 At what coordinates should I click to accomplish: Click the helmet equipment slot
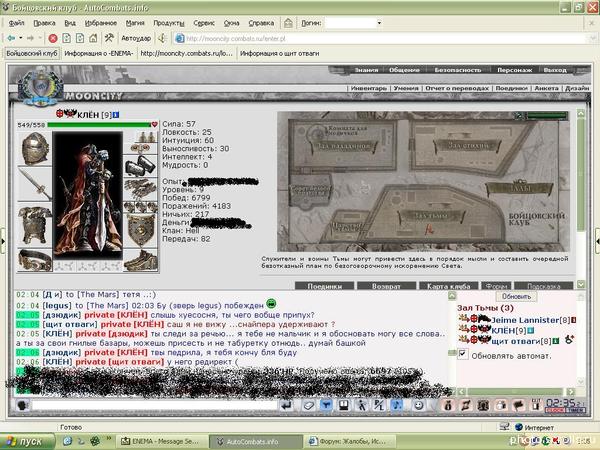click(35, 148)
